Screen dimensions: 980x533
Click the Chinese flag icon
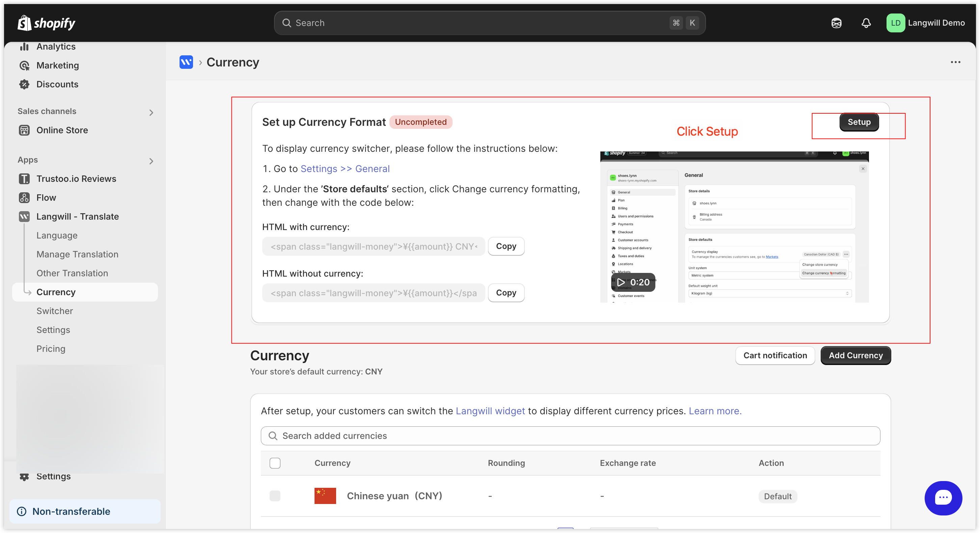coord(325,496)
